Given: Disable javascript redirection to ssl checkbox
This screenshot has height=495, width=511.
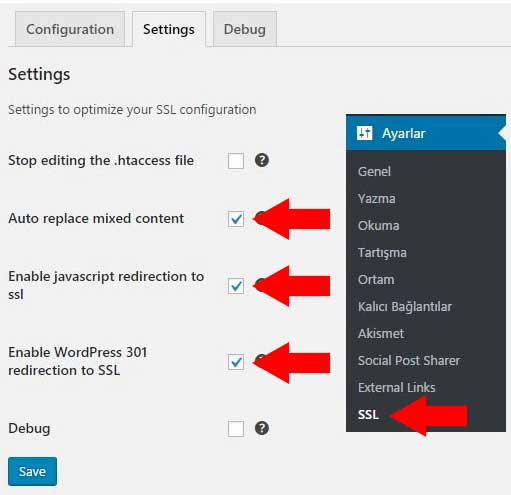Looking at the screenshot, I should coord(236,286).
